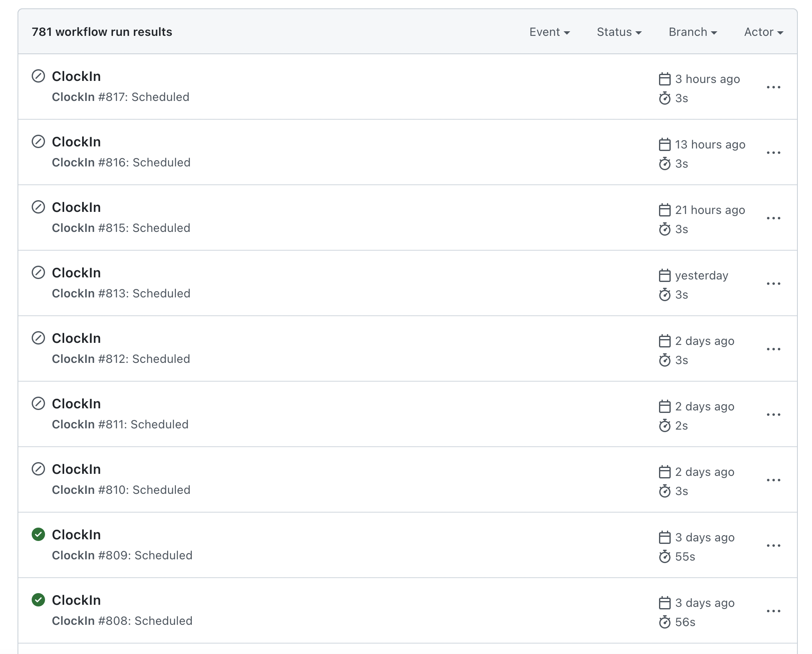Screen dimensions: 812x654
Task: Open the three-dot menu for run #810
Action: click(x=774, y=480)
